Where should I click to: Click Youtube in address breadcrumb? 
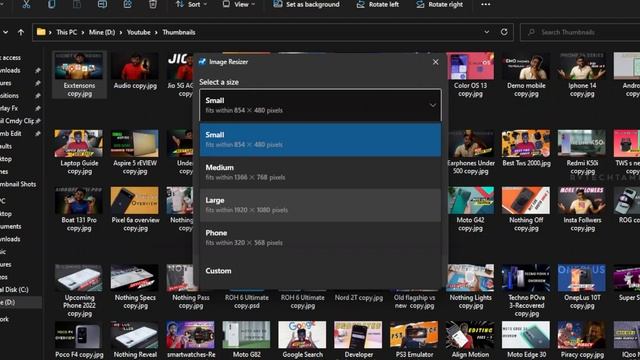tap(138, 32)
